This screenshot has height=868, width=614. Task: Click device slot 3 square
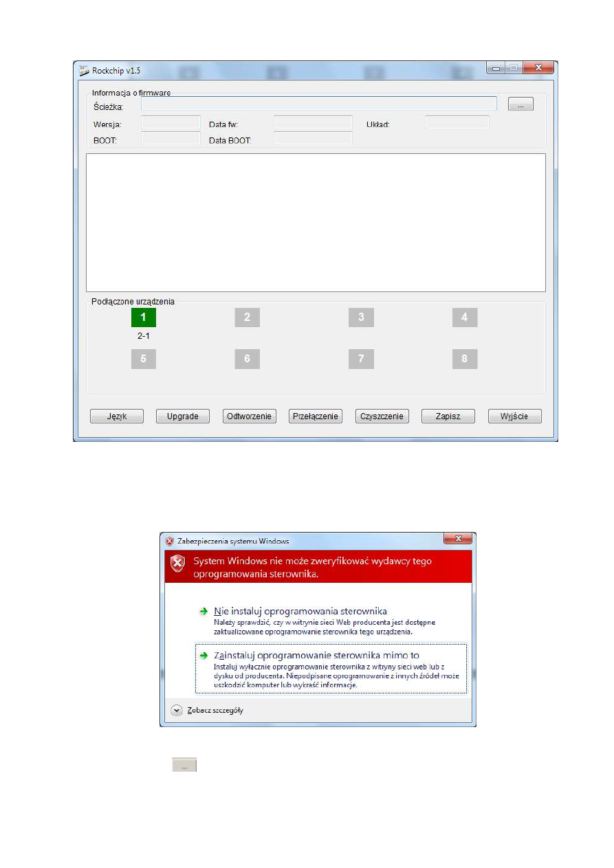point(361,318)
